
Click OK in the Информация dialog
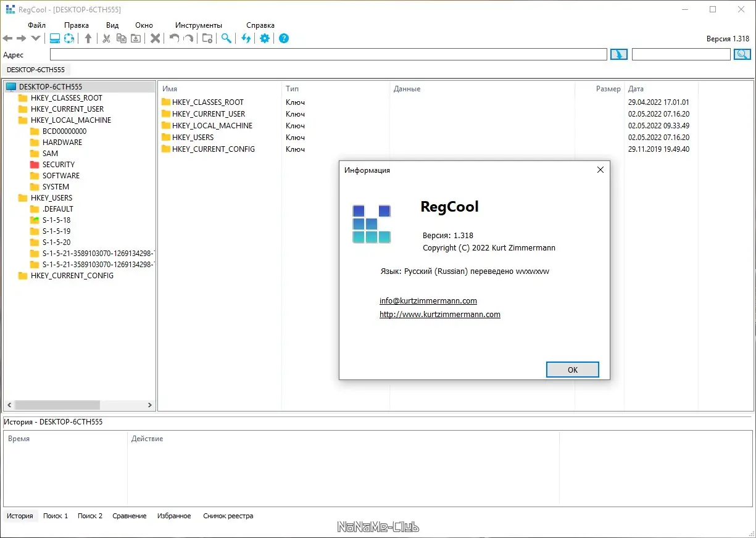point(573,370)
